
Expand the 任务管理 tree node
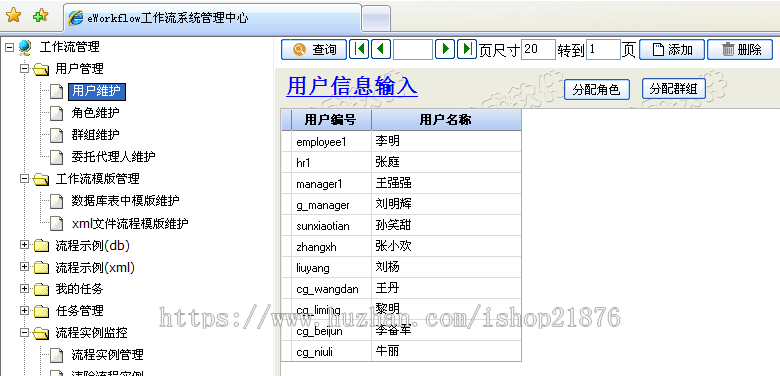point(24,310)
